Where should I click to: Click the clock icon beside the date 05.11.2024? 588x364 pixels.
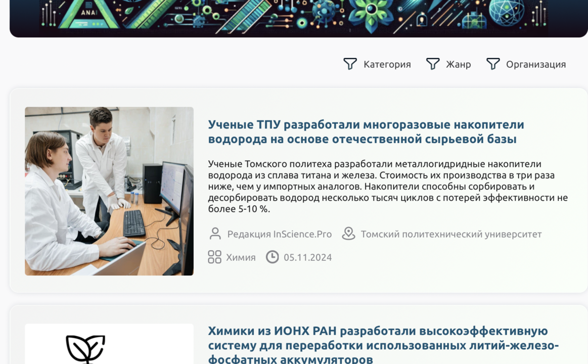(272, 257)
